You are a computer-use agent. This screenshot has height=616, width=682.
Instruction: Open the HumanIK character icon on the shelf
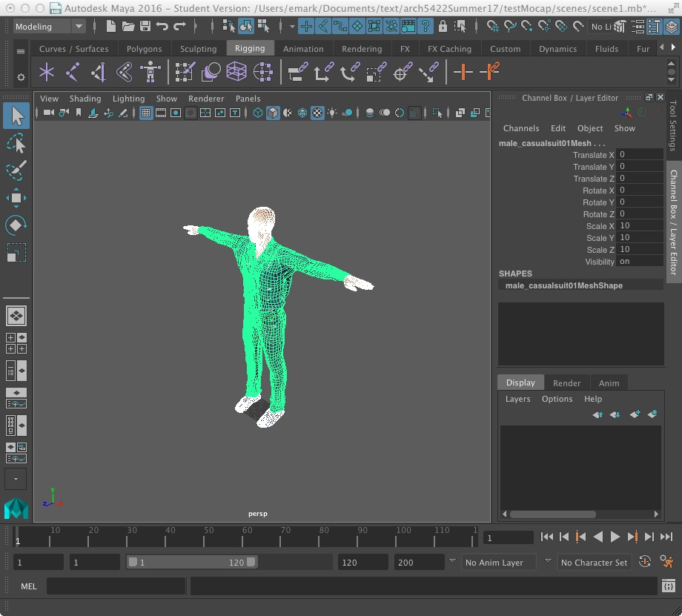tap(152, 72)
